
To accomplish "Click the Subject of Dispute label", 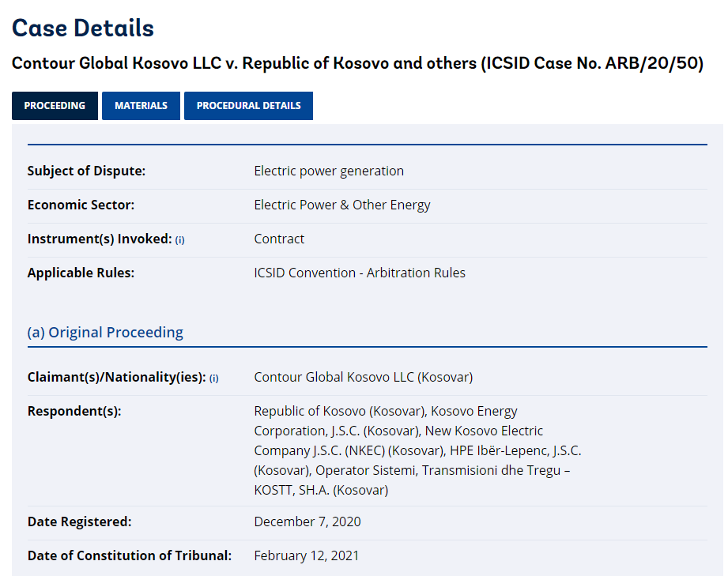I will 86,171.
